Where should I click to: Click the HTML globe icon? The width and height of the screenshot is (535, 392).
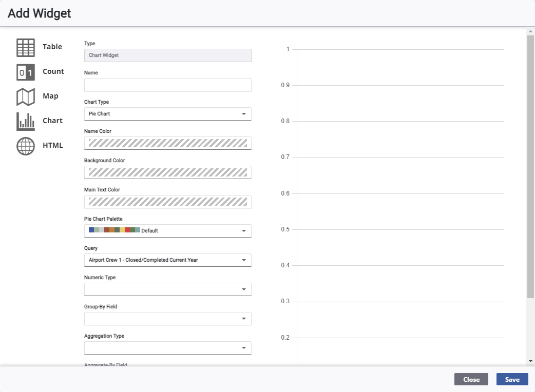(x=26, y=146)
